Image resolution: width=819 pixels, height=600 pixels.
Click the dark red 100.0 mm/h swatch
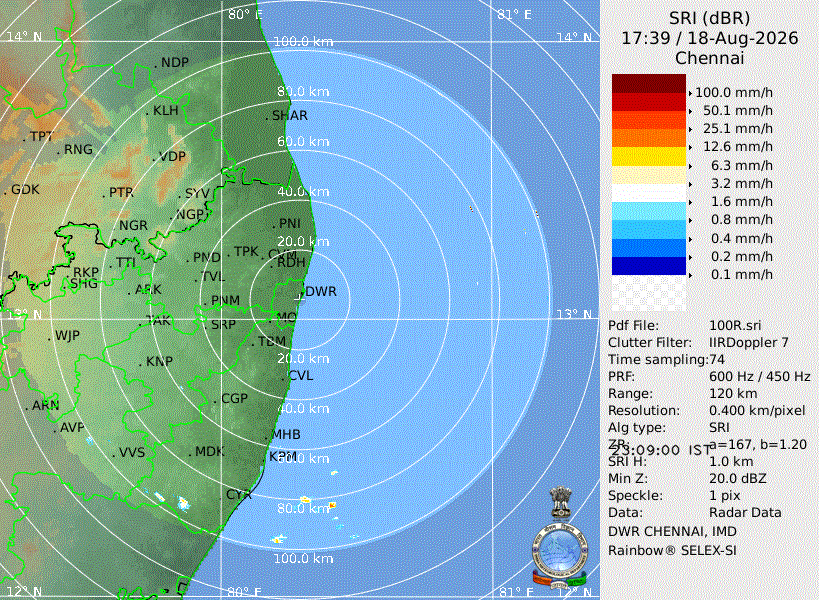649,84
